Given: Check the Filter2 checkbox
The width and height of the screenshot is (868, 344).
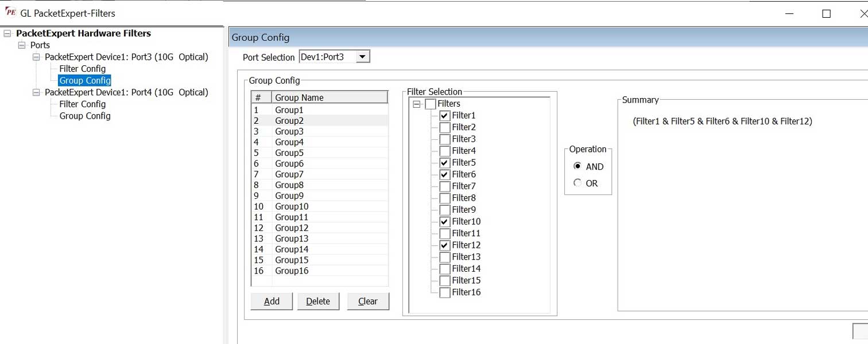Looking at the screenshot, I should point(445,127).
